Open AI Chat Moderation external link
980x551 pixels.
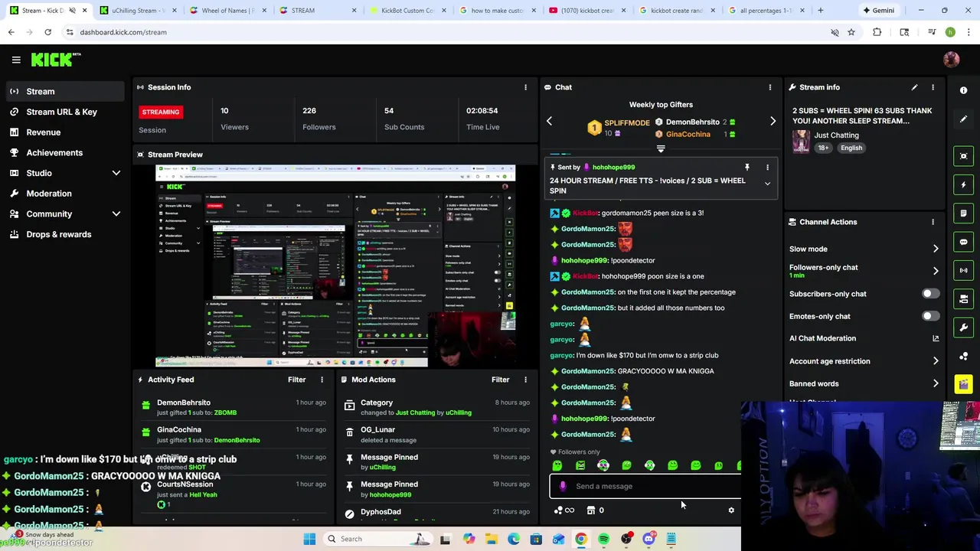(936, 338)
